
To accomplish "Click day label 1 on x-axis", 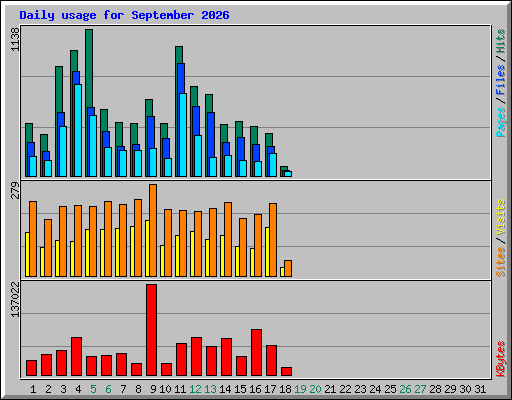I will [33, 389].
